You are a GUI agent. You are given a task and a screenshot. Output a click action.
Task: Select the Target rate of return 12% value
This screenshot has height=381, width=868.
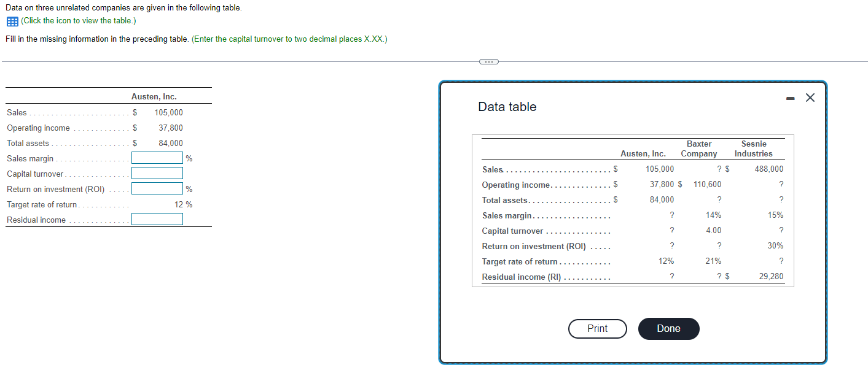[667, 261]
